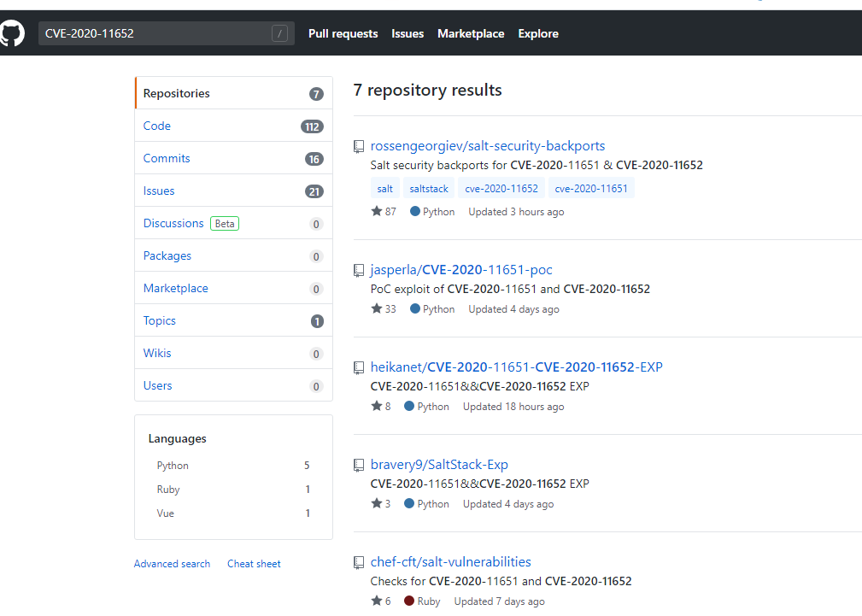The height and width of the screenshot is (616, 862).
Task: Click the star icon showing 3 stars
Action: coord(377,503)
